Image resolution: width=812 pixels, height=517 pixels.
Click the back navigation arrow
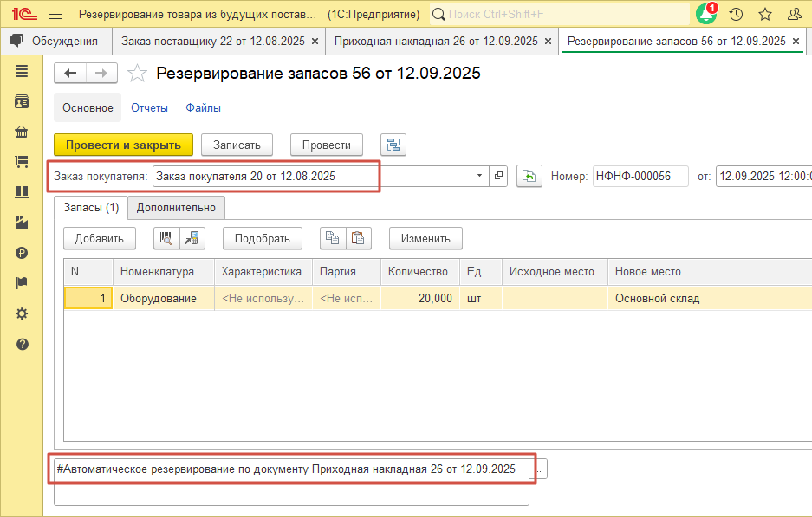point(70,74)
